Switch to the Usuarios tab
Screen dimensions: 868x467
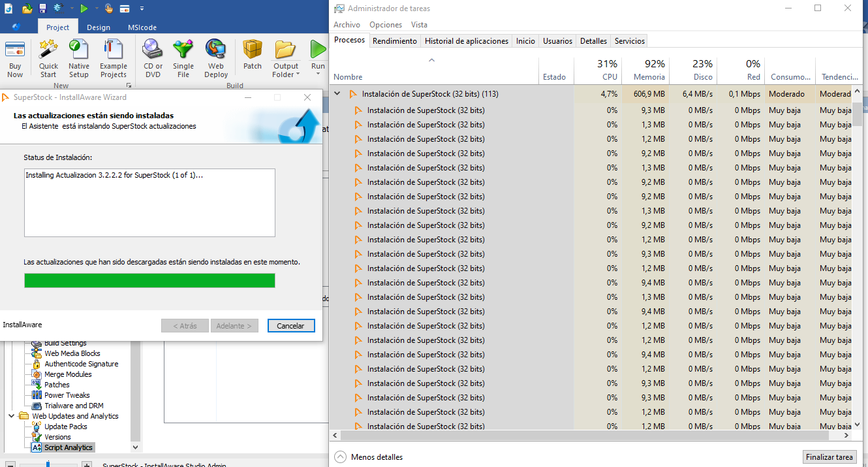[558, 40]
